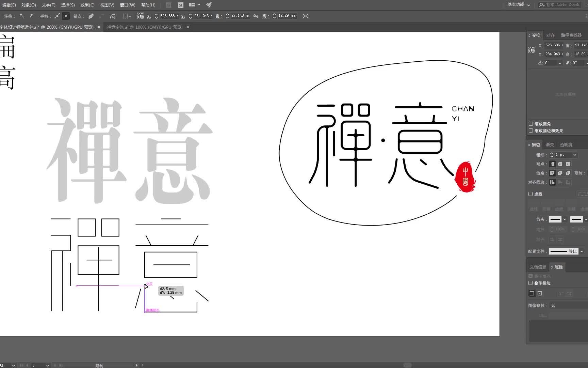Switch to the 文档信息 panel tab
Viewport: 588px width, 368px height.
click(538, 267)
